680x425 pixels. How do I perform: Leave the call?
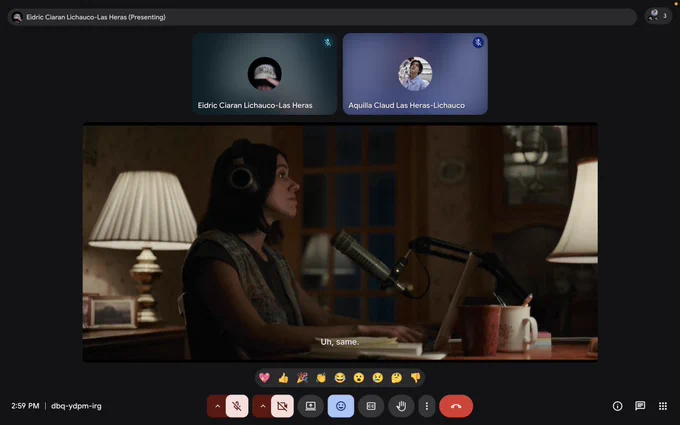[456, 406]
